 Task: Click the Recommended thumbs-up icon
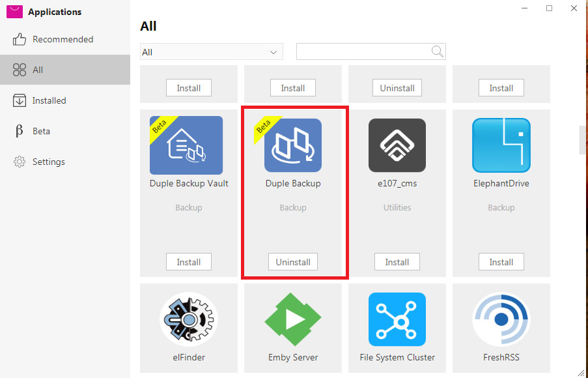[19, 39]
